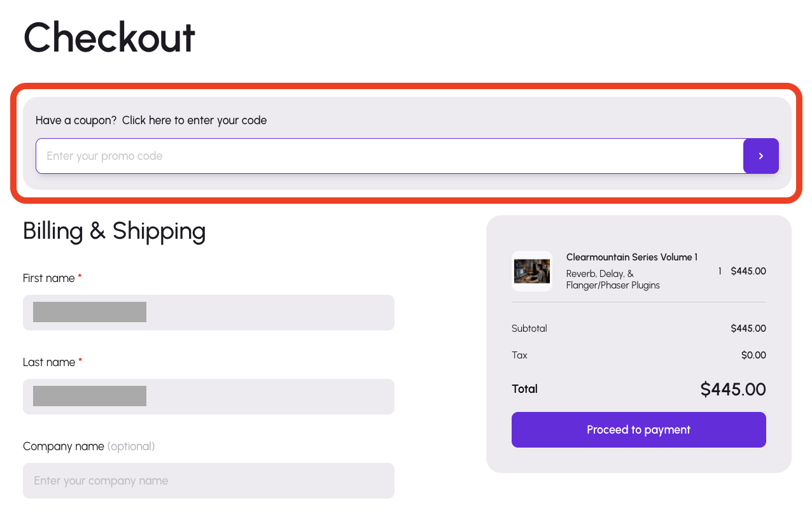
Task: Click the First name label
Action: (48, 278)
